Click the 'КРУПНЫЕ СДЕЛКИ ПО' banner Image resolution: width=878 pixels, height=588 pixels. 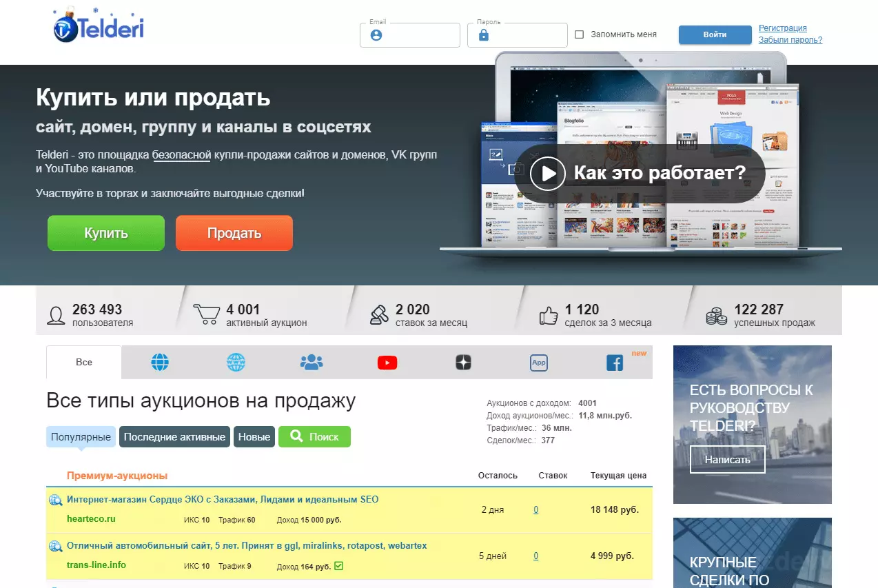(753, 553)
